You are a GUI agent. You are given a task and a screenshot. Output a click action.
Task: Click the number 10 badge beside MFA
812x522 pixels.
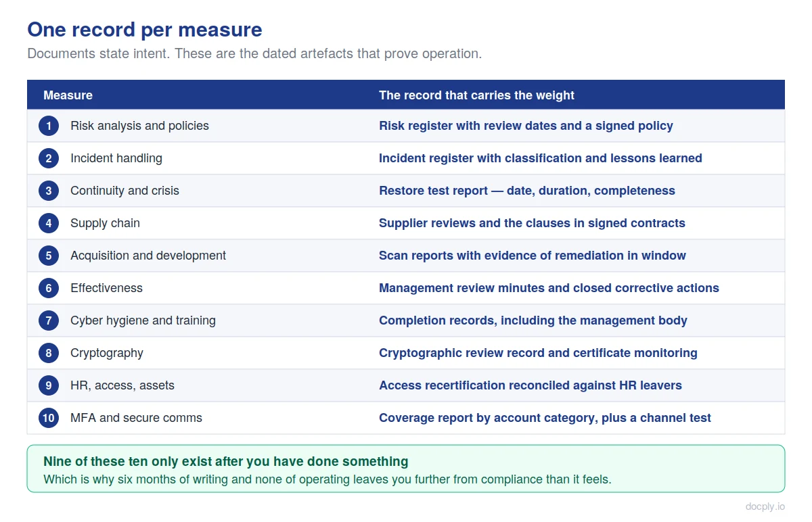click(x=49, y=418)
